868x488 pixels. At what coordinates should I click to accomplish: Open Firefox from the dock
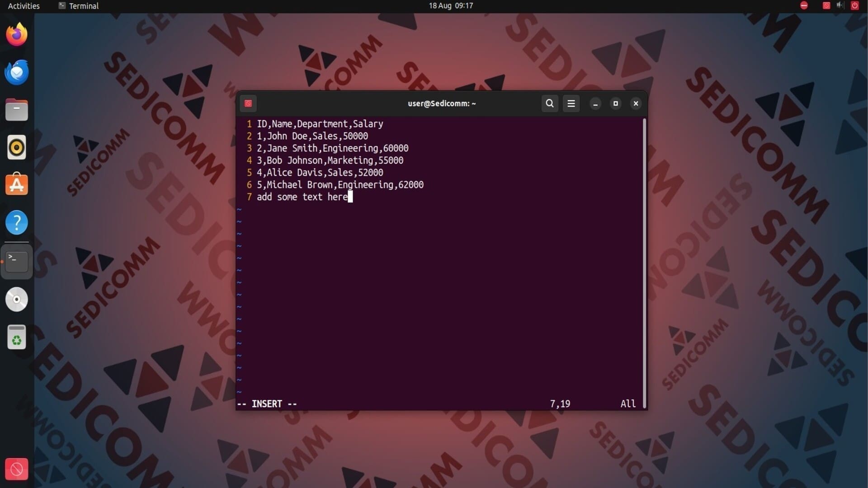17,35
